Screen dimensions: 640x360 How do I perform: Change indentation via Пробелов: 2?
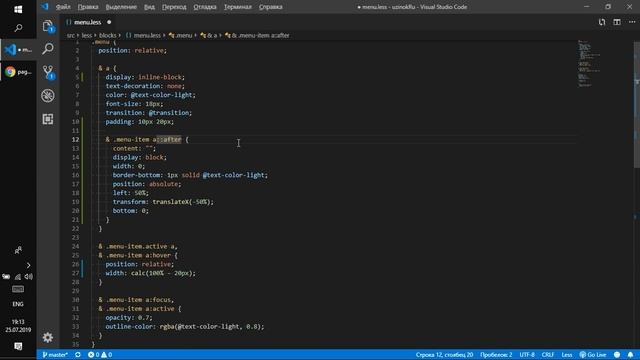(x=496, y=355)
